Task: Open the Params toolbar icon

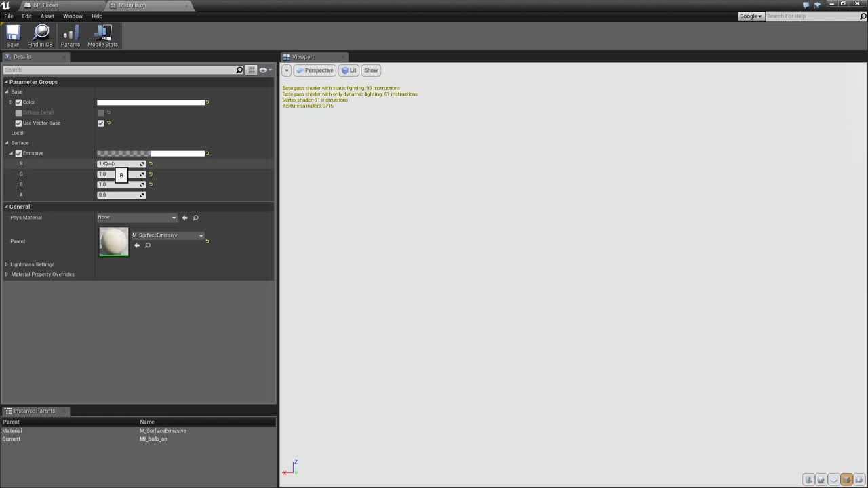Action: coord(71,36)
